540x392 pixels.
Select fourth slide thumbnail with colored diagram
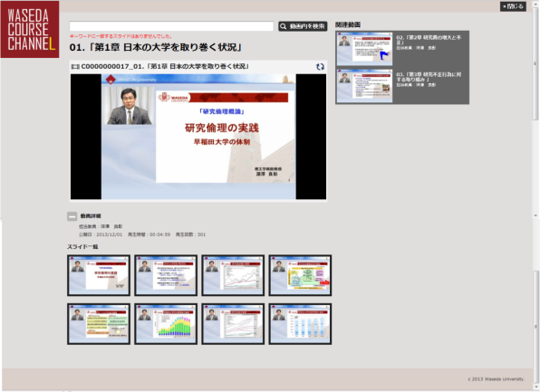click(x=300, y=275)
